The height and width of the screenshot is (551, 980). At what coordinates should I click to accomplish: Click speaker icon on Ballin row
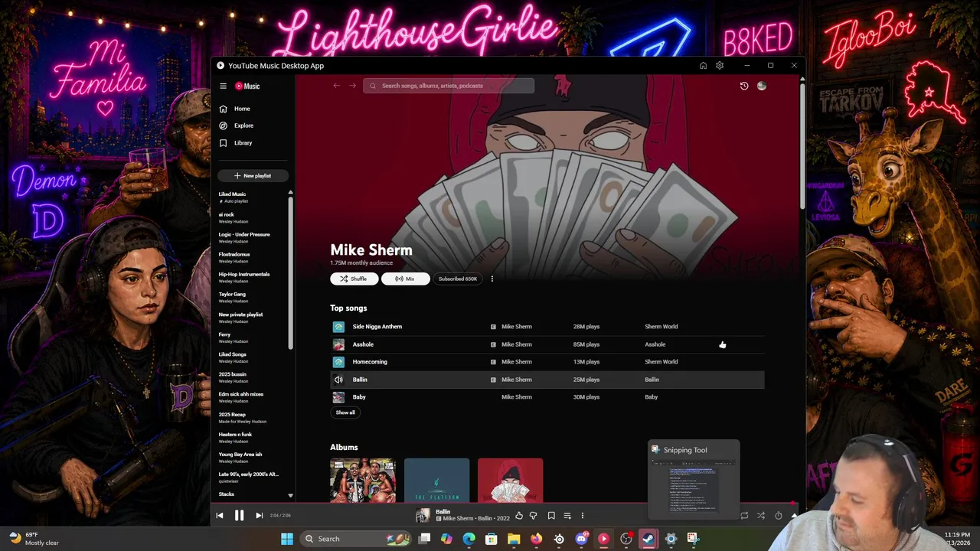pyautogui.click(x=338, y=380)
